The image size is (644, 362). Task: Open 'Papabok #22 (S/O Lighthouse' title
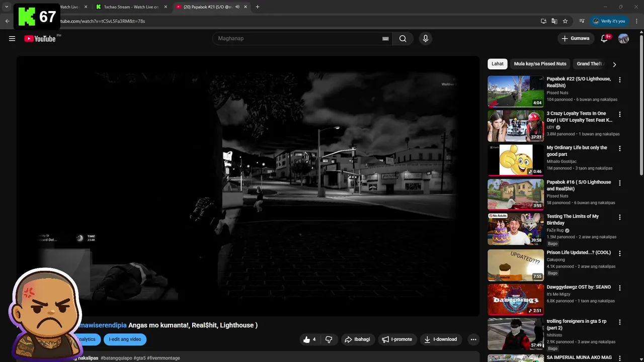pos(579,82)
